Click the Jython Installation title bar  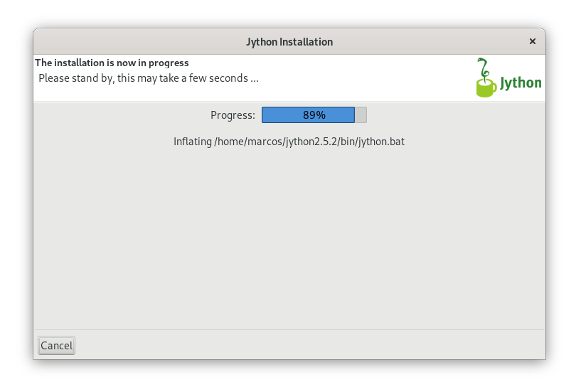pos(289,41)
